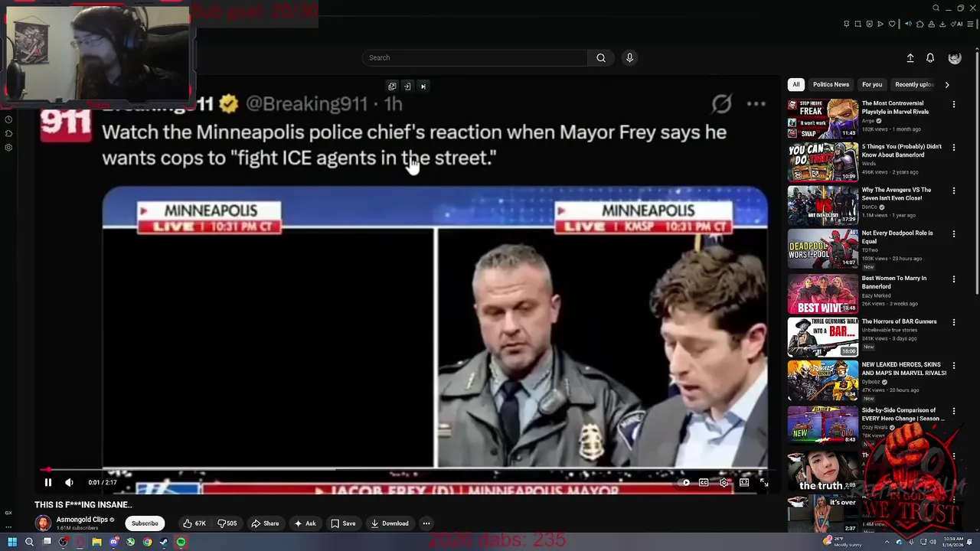Click the search magnifier button
Screen dimensions: 980x551
(x=601, y=57)
